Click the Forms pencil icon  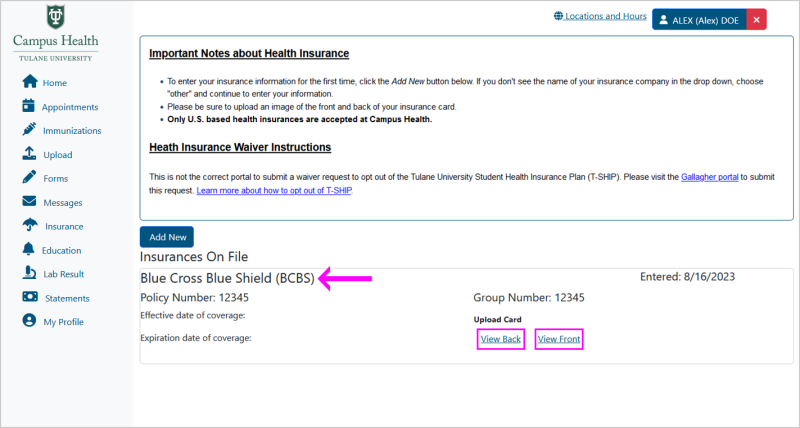(x=29, y=177)
